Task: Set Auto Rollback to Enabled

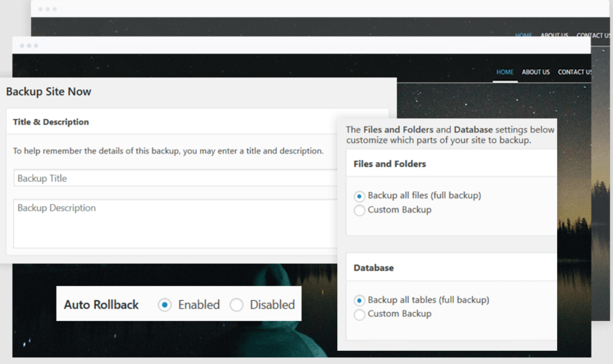Action: click(x=164, y=305)
